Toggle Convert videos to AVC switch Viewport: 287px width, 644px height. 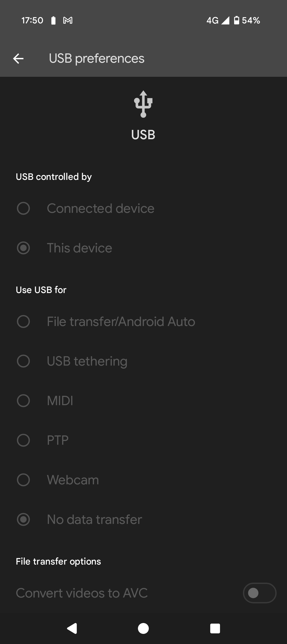coord(259,593)
